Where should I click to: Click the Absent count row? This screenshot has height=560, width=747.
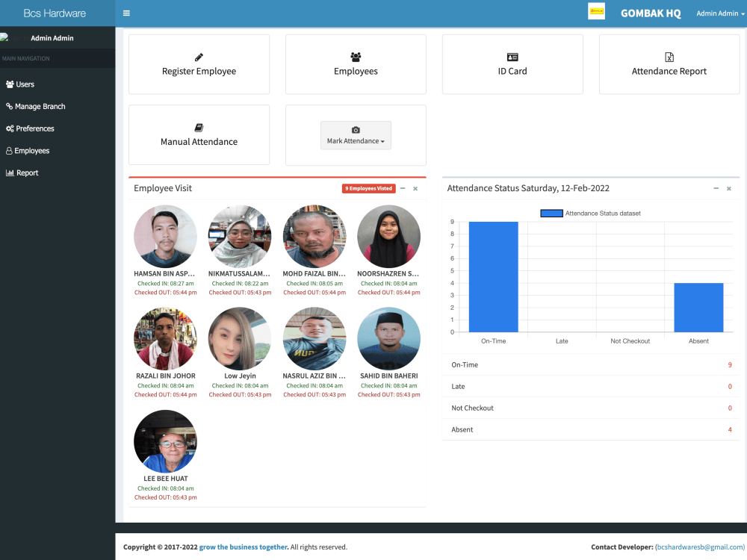[591, 429]
